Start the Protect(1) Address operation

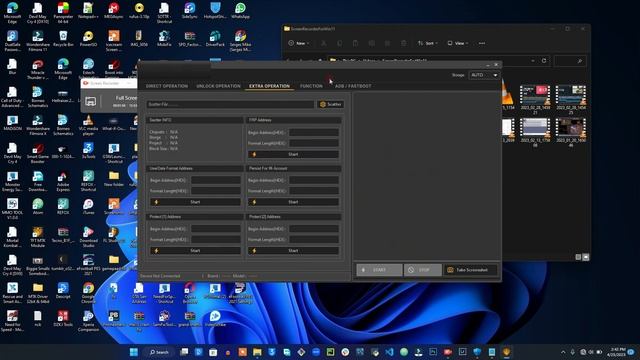point(195,251)
